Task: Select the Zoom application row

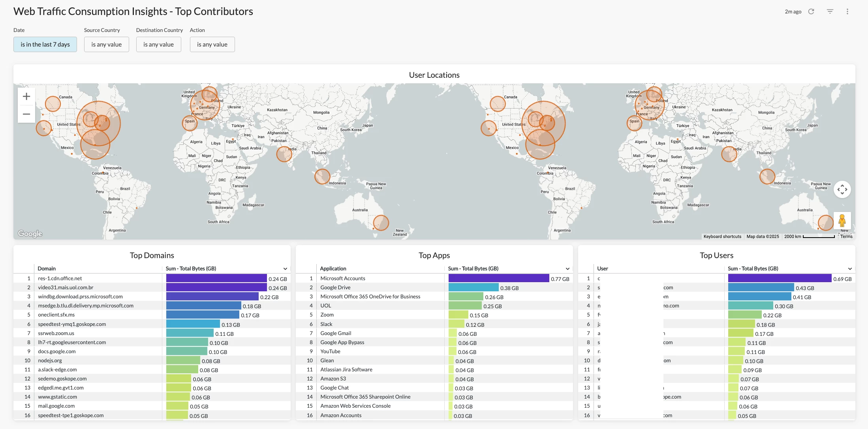Action: (x=434, y=315)
